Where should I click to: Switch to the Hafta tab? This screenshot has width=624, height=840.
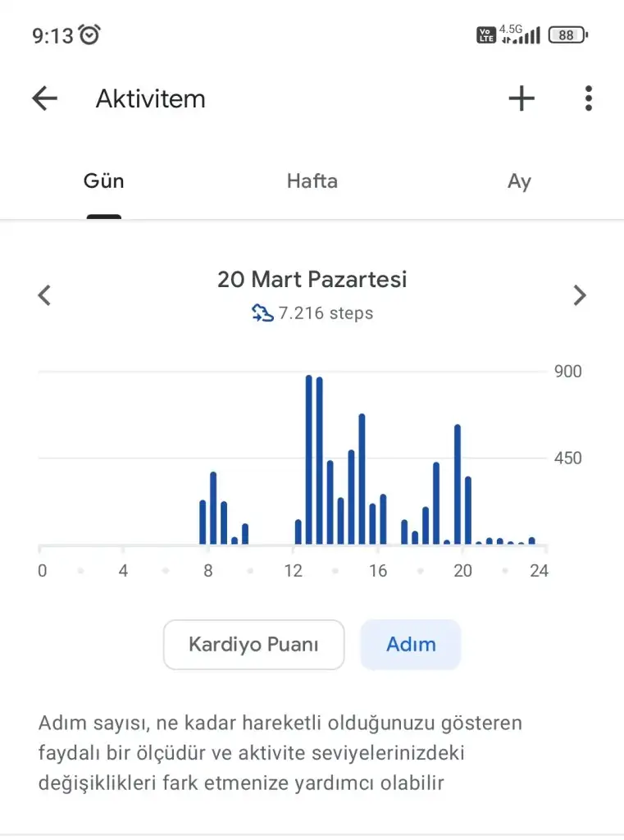click(x=312, y=181)
